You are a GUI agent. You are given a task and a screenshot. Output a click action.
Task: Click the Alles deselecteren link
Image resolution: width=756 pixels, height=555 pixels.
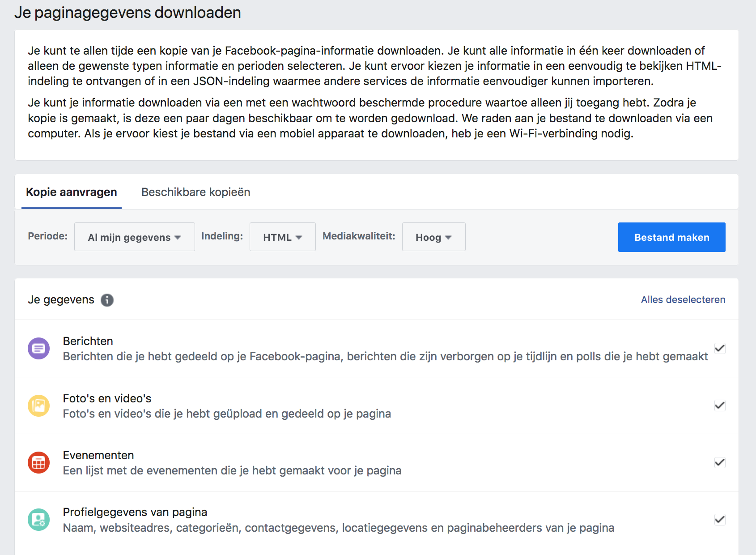[683, 300]
